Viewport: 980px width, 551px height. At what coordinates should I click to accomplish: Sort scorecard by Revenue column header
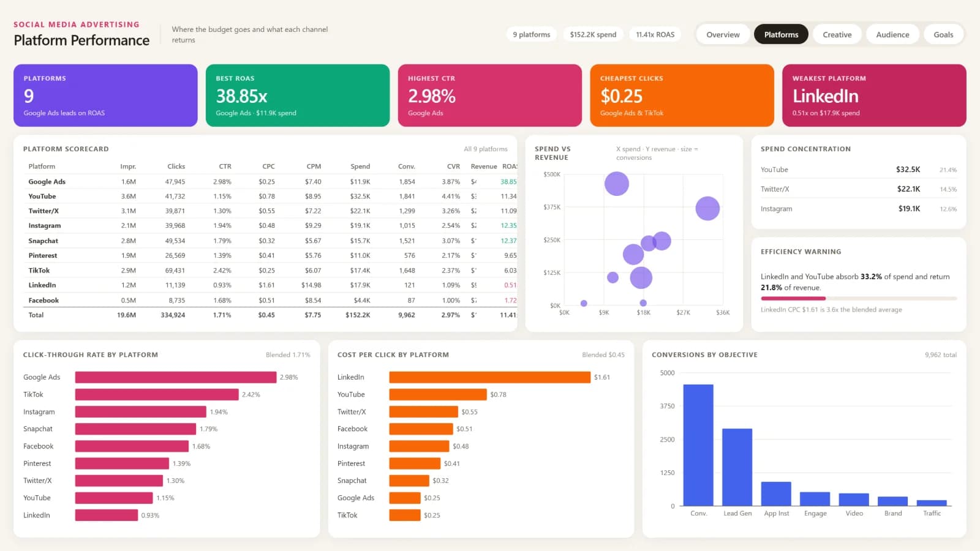pos(484,167)
